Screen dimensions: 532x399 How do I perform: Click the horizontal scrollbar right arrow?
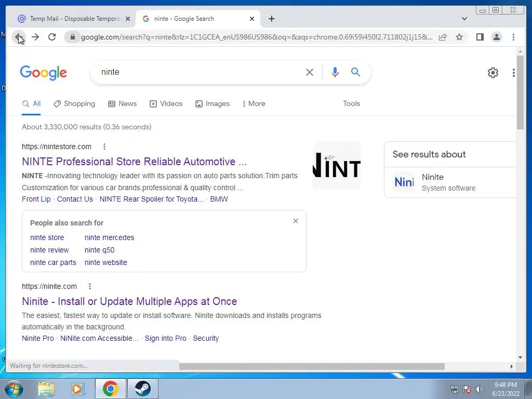pos(512,366)
